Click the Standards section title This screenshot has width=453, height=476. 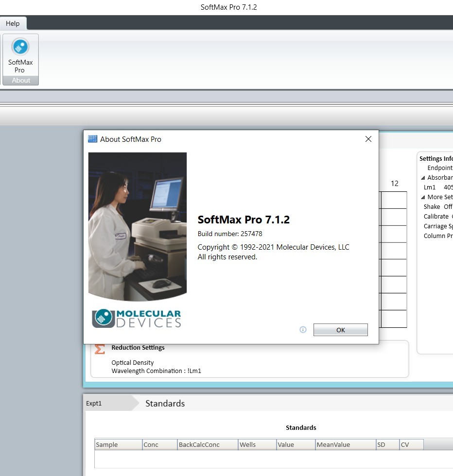[165, 403]
